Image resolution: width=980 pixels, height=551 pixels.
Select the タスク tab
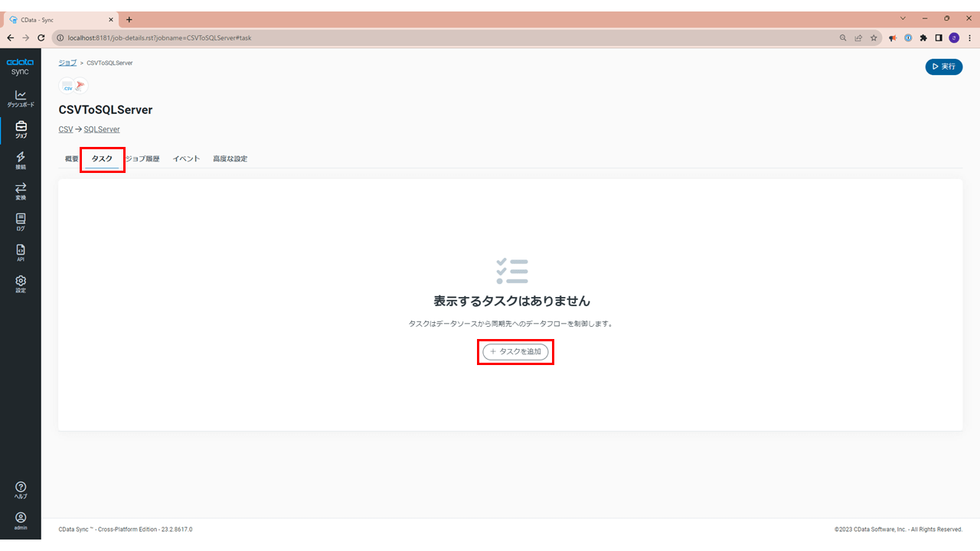click(x=102, y=159)
